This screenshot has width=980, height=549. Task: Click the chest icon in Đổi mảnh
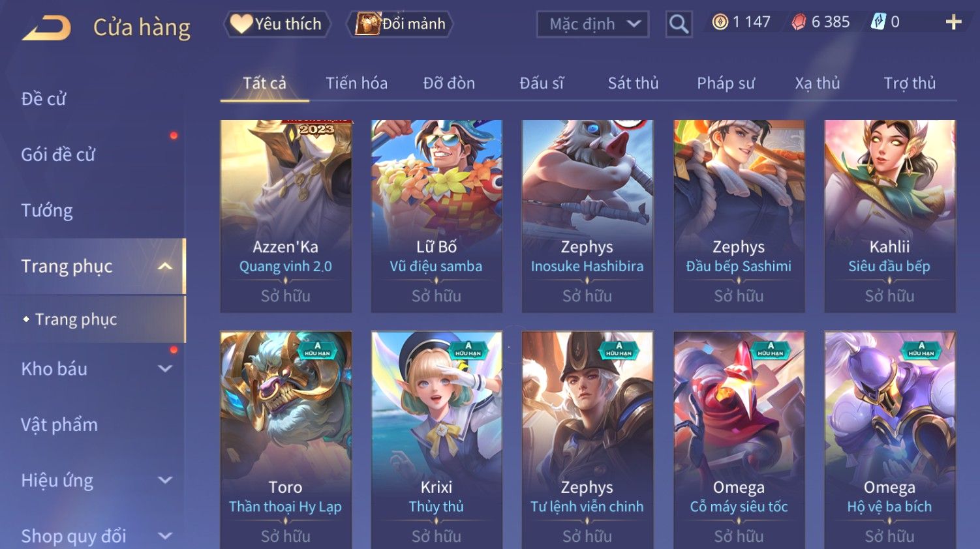pyautogui.click(x=368, y=24)
